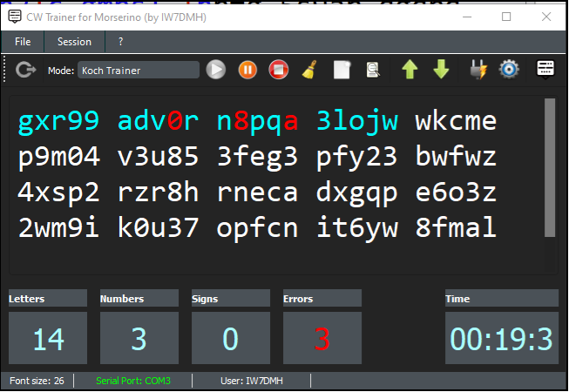Click the text area vertical scrollbar
The width and height of the screenshot is (569, 392).
(x=550, y=167)
